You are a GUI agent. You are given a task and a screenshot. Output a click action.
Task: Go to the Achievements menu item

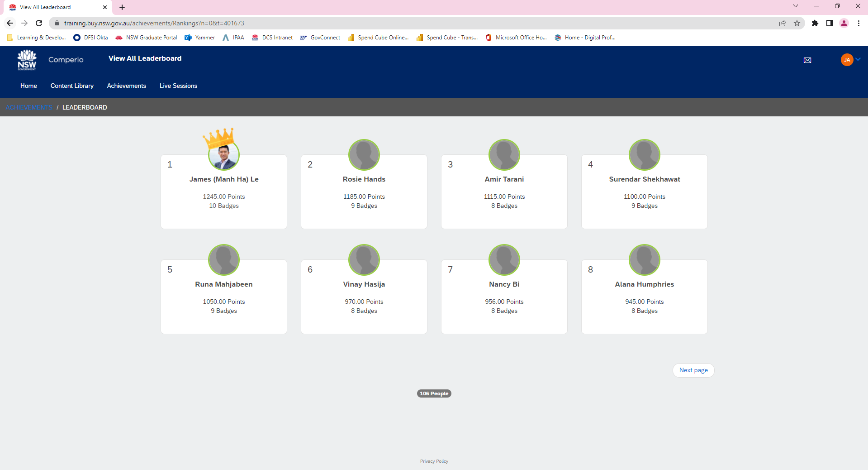click(126, 86)
